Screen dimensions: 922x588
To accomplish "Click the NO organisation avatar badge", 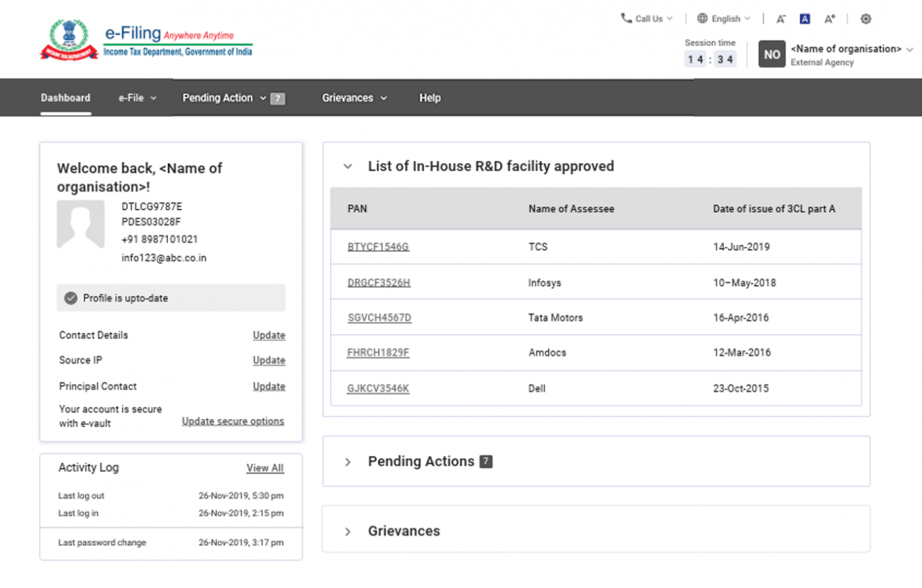I will tap(772, 54).
